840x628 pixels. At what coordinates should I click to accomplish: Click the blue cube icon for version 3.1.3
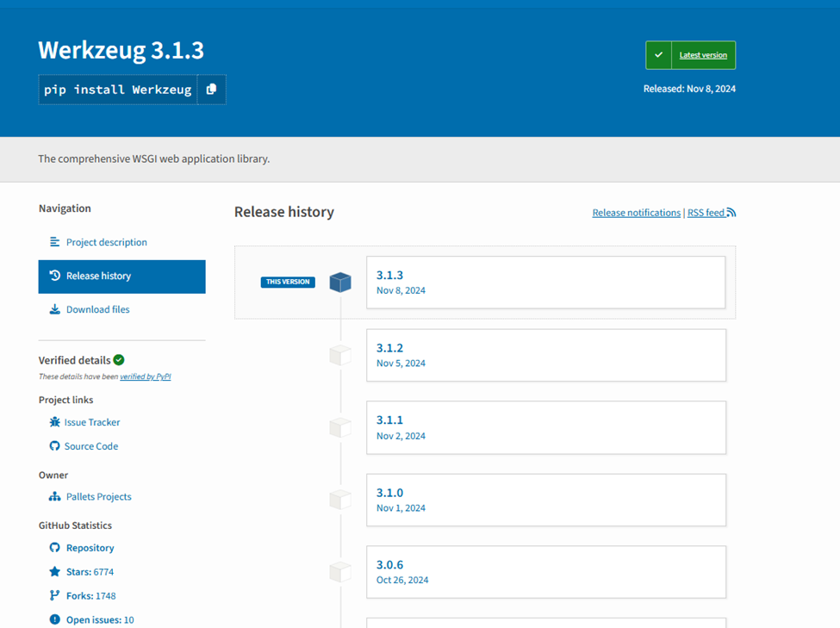coord(340,282)
